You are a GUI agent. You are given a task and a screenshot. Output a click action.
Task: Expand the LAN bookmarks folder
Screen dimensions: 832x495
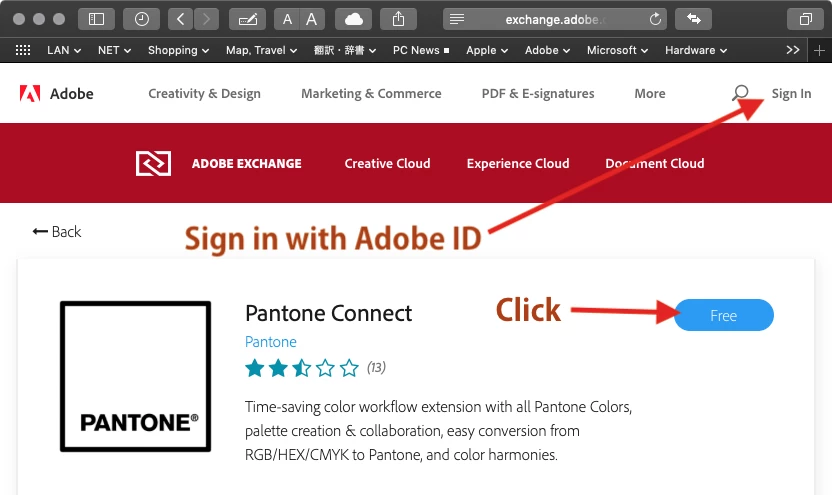[x=64, y=50]
